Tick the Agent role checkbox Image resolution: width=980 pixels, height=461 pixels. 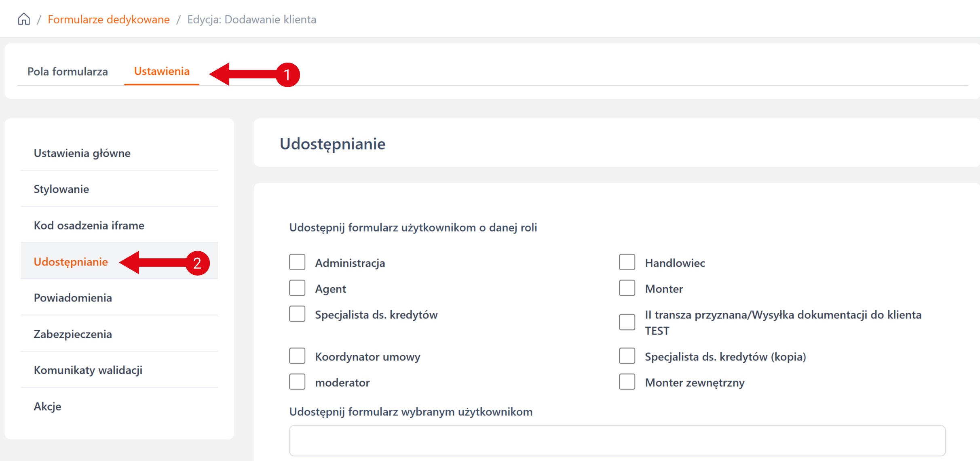coord(297,288)
